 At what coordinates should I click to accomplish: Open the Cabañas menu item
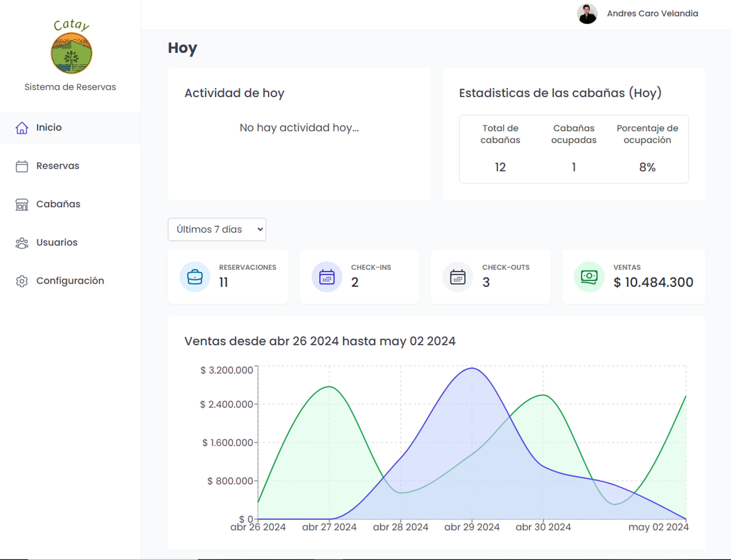(x=70, y=204)
